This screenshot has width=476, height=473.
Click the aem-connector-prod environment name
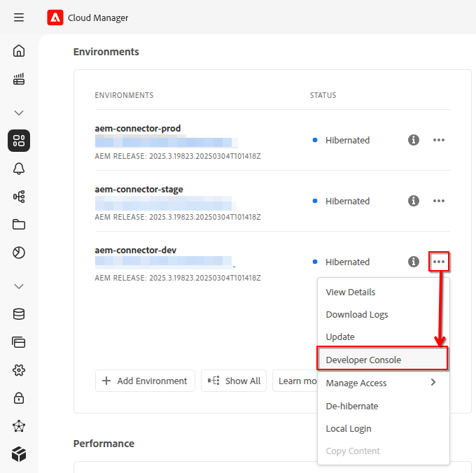point(138,128)
